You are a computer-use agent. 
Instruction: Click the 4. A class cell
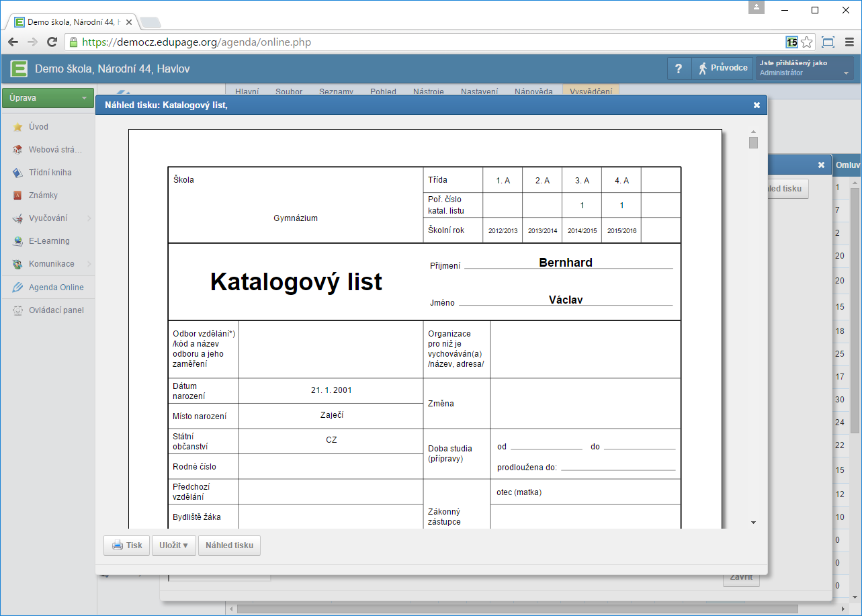click(x=621, y=181)
